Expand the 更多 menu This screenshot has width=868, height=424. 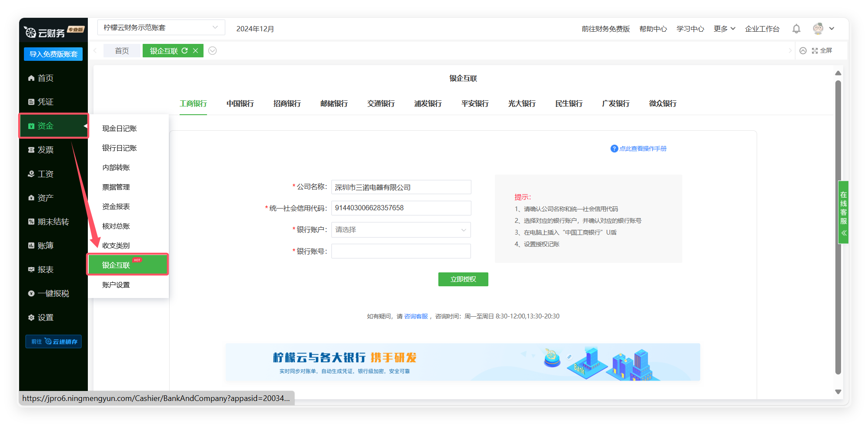coord(724,29)
